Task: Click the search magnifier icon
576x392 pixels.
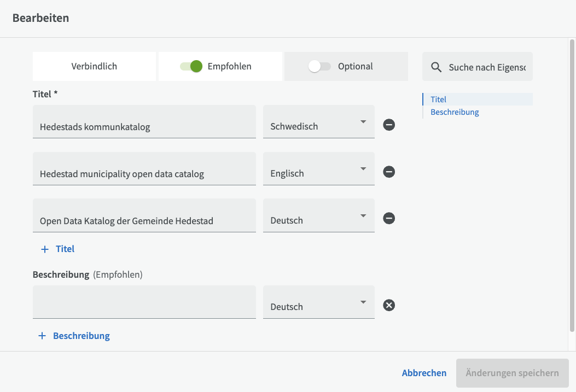Action: point(436,67)
